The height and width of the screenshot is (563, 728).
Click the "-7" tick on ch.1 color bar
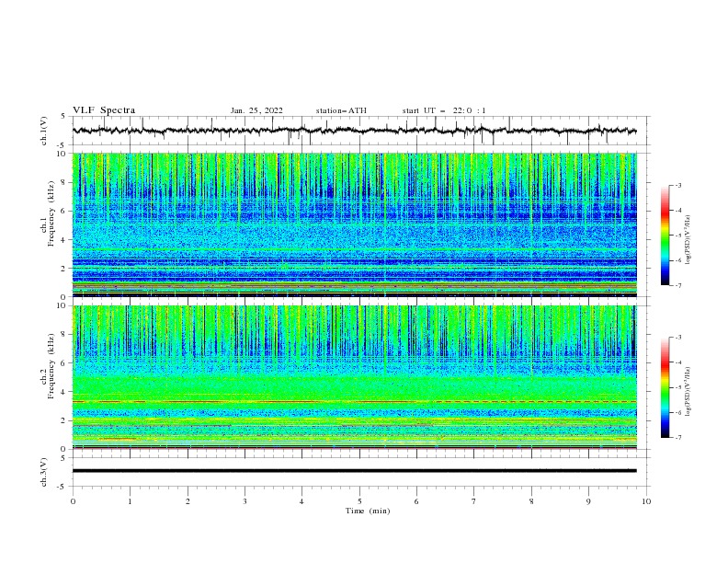[x=678, y=285]
